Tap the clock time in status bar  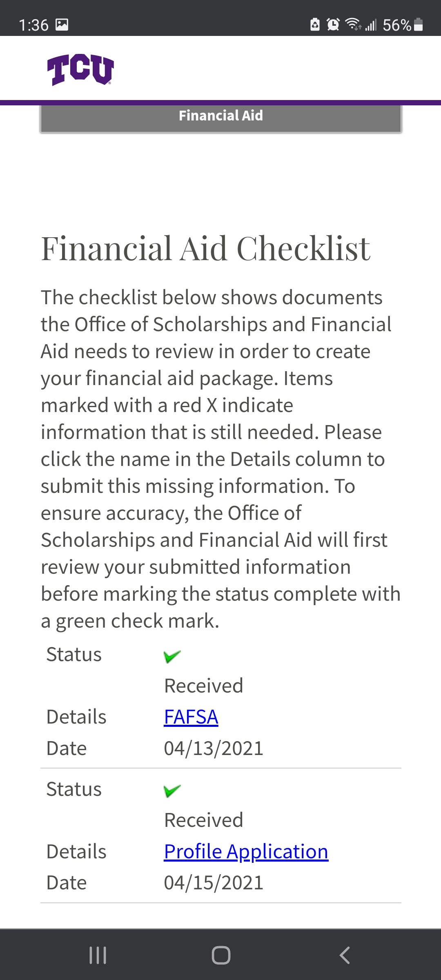[x=34, y=25]
